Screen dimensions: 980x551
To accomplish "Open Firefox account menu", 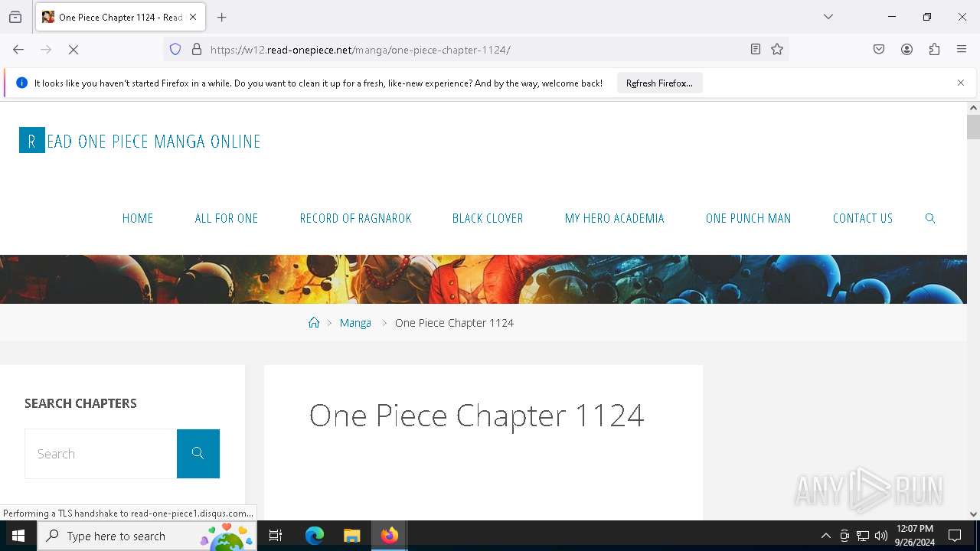I will [906, 50].
